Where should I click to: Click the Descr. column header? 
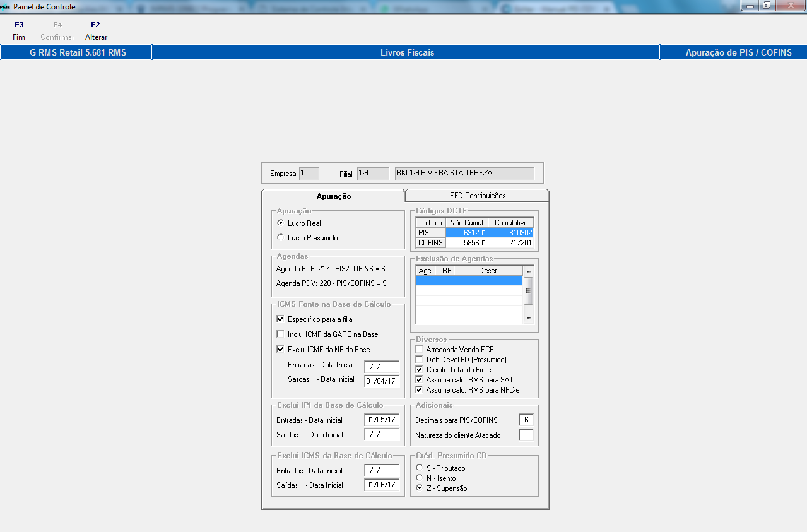click(x=488, y=271)
